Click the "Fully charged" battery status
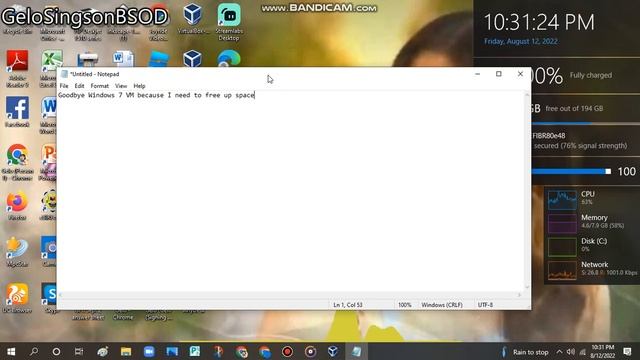Viewport: 640px width, 360px height. (x=591, y=75)
